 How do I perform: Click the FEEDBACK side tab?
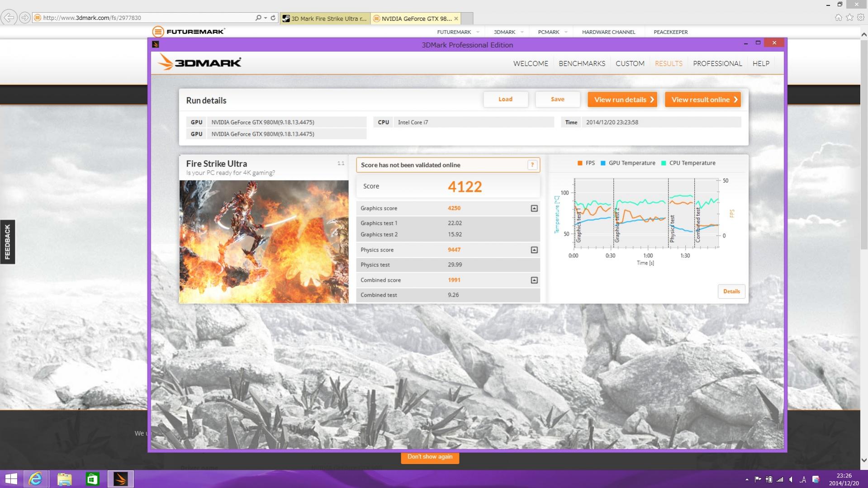point(7,242)
